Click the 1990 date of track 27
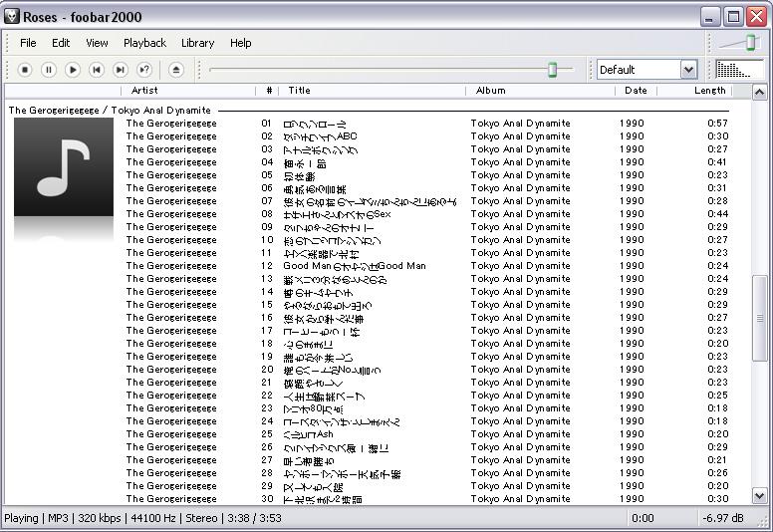Image resolution: width=773 pixels, height=532 pixels. 632,460
